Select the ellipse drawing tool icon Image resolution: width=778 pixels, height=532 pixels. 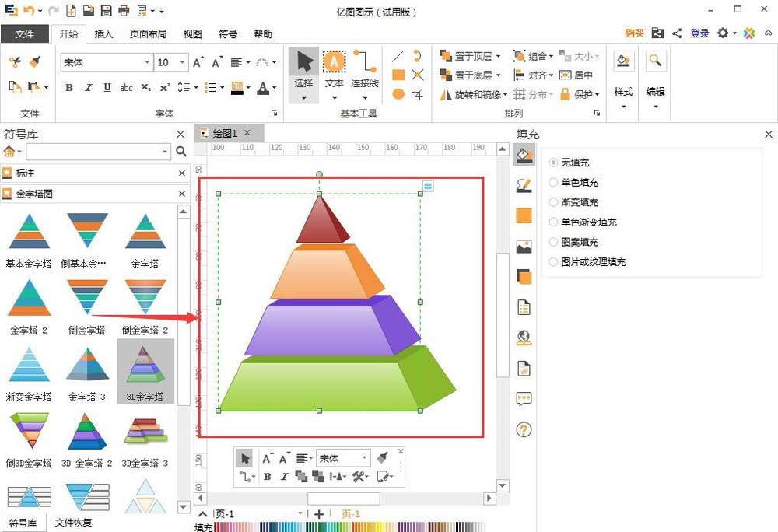coord(398,93)
